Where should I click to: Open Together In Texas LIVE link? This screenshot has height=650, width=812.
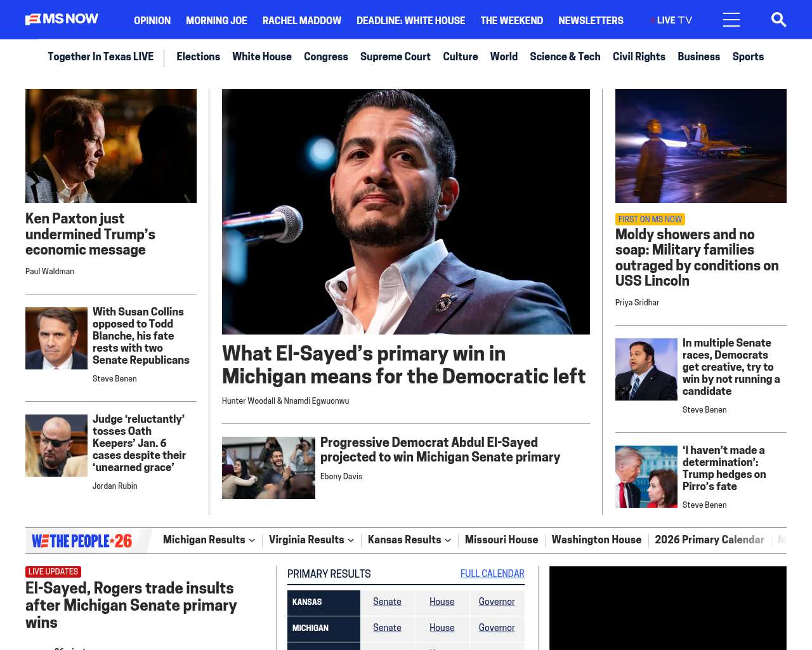[100, 56]
